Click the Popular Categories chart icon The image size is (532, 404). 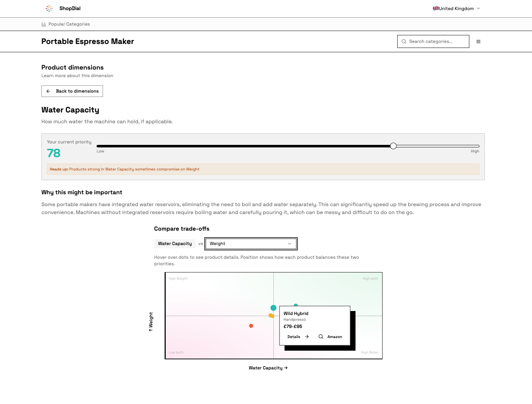coord(44,24)
